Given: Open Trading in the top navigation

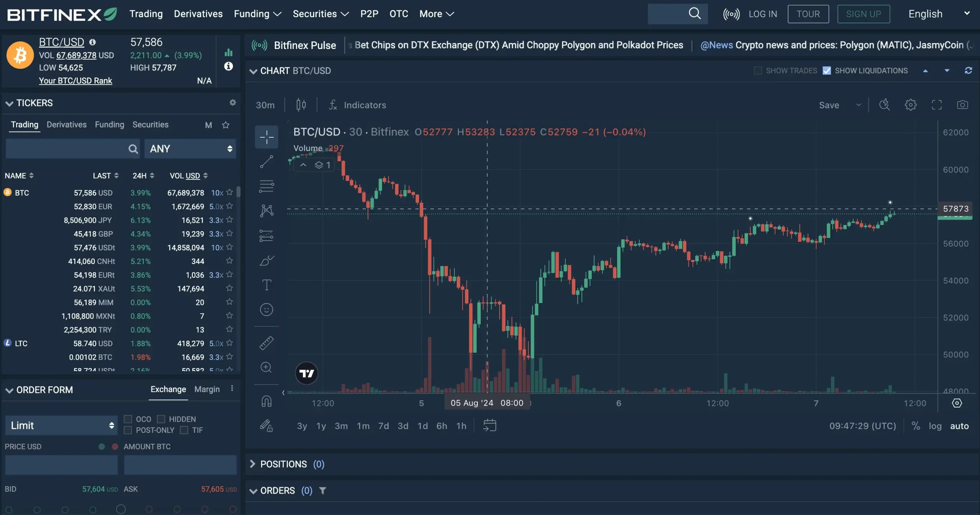Looking at the screenshot, I should click(x=146, y=14).
